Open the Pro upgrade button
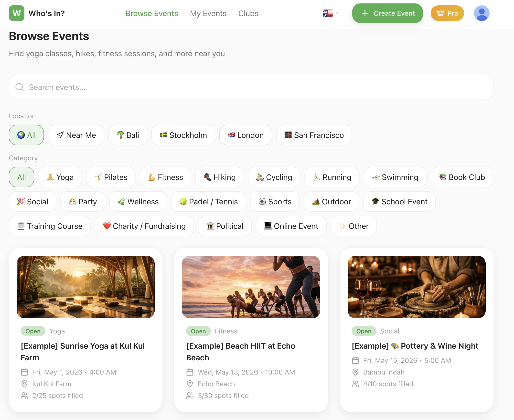Image resolution: width=514 pixels, height=420 pixels. (x=447, y=13)
